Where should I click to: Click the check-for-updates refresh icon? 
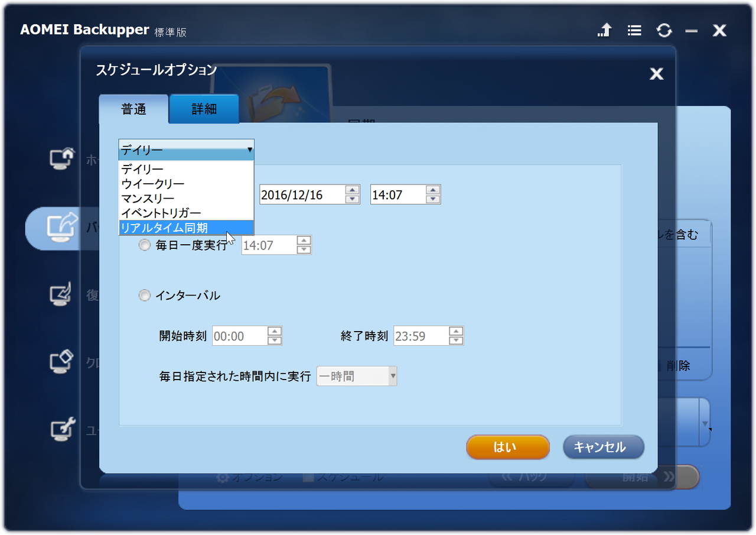[x=664, y=30]
